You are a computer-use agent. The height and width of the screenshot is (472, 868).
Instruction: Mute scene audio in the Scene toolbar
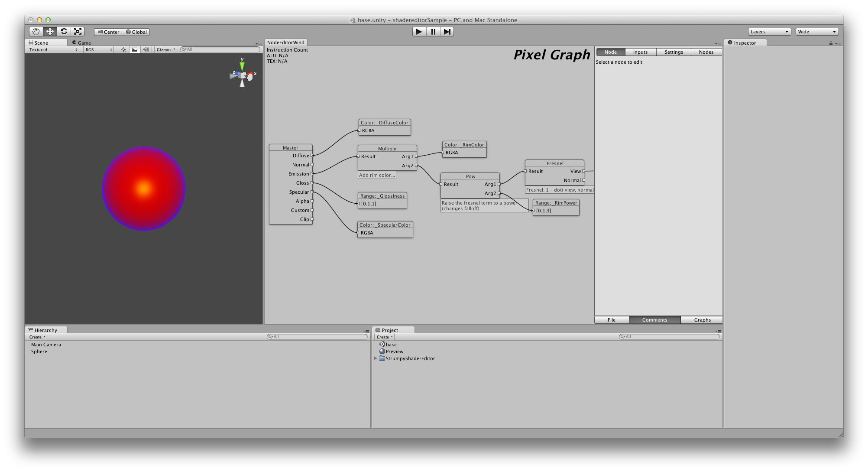point(146,49)
